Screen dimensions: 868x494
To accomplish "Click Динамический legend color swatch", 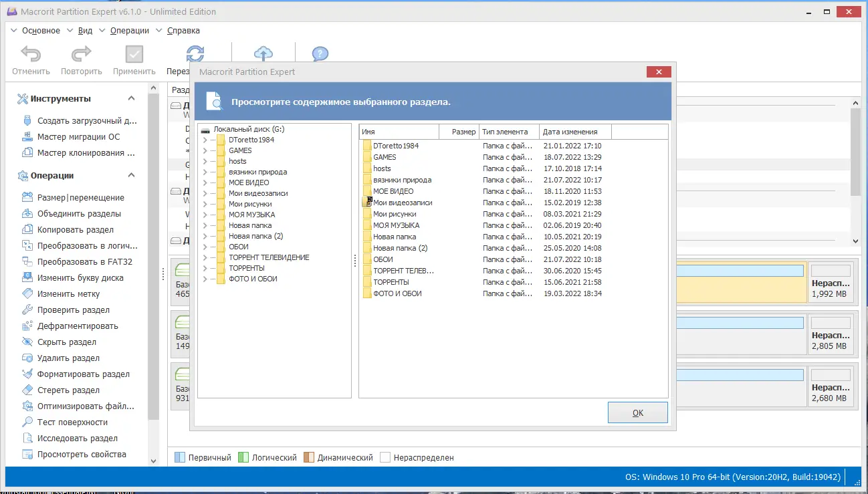I will [x=309, y=458].
